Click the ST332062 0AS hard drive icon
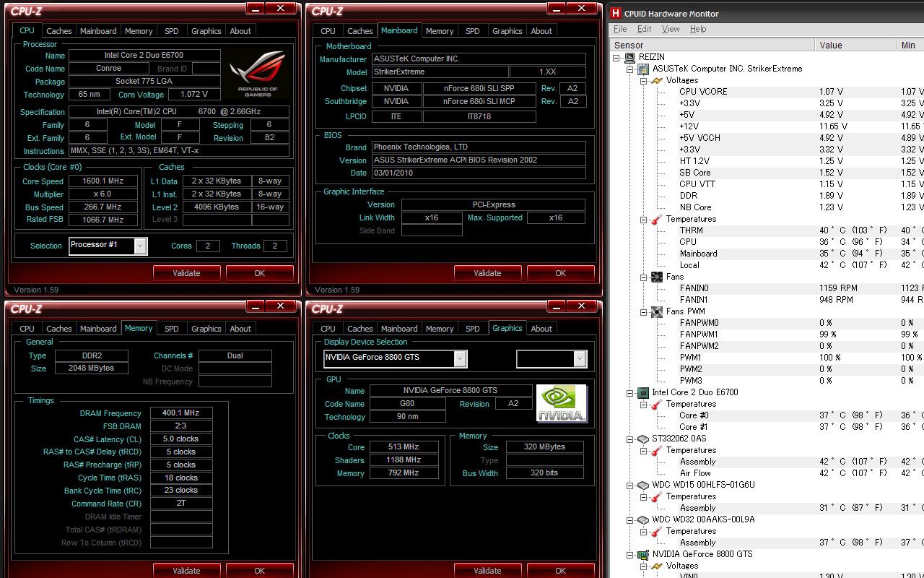This screenshot has width=924, height=578. tap(643, 439)
